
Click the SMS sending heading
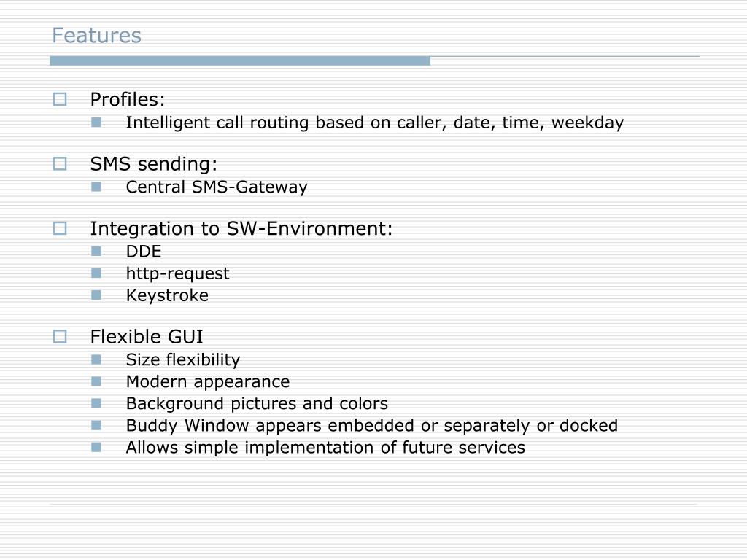pos(154,164)
